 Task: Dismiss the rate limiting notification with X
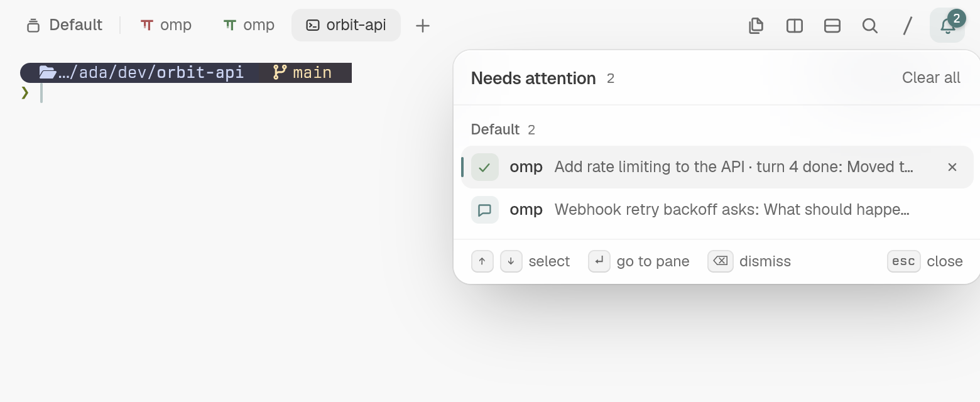[x=952, y=167]
